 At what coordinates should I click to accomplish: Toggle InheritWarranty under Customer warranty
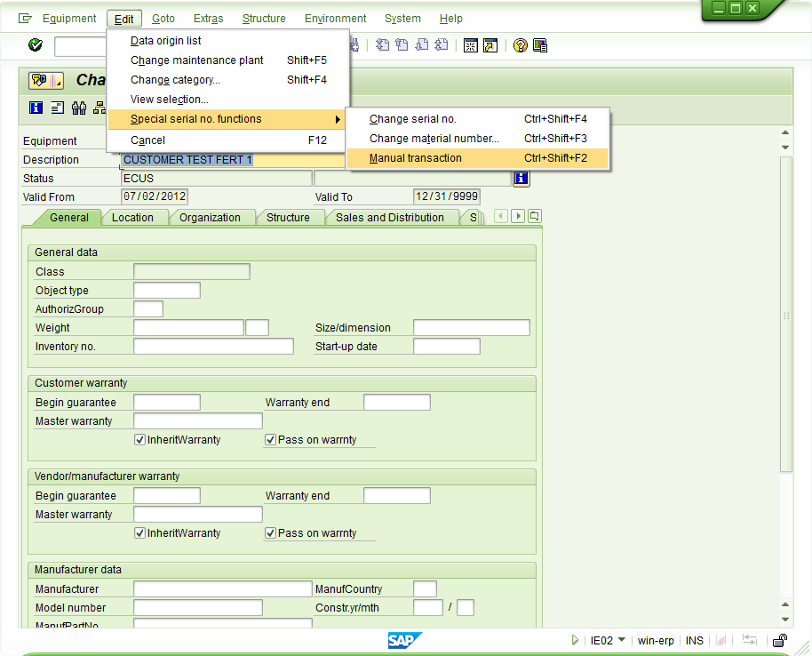(x=139, y=440)
